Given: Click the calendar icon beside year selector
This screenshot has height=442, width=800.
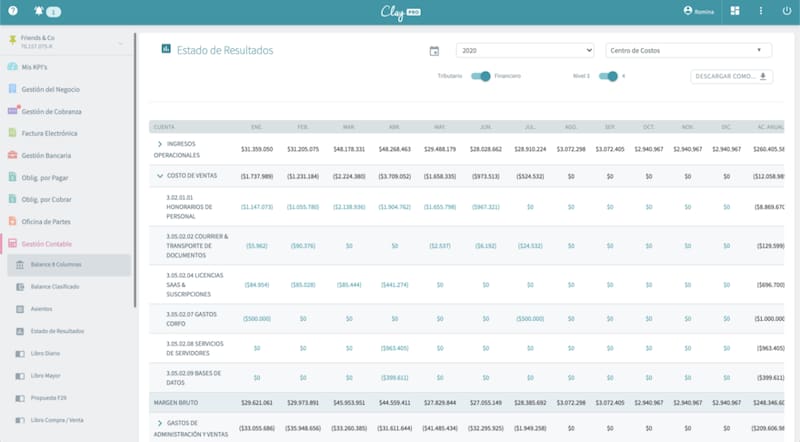Looking at the screenshot, I should (x=434, y=51).
